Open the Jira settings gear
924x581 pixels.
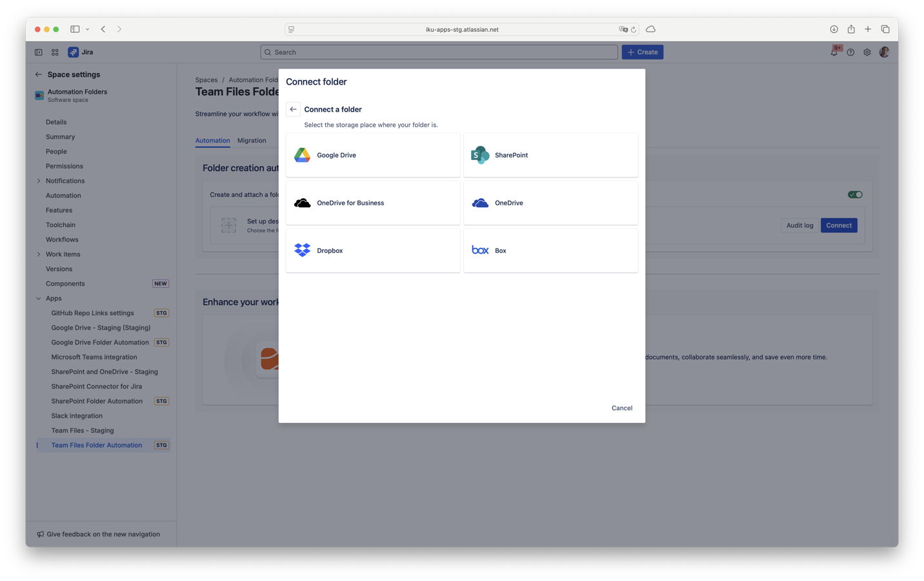(x=867, y=52)
